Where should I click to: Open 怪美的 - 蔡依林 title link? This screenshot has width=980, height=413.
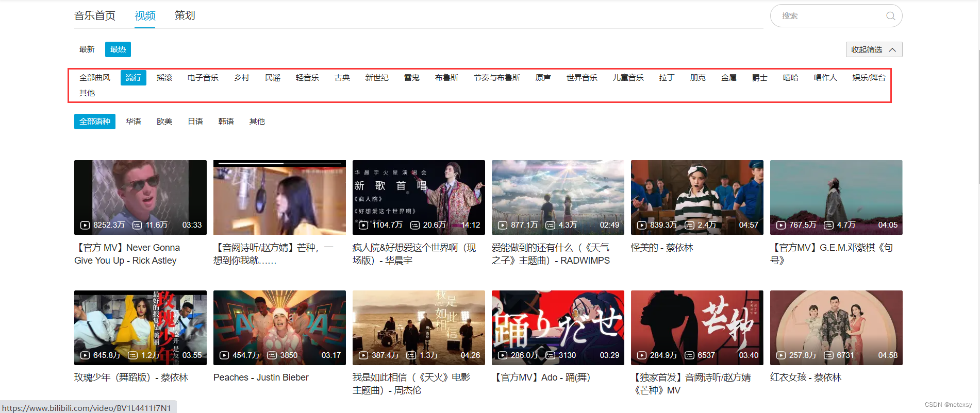(662, 248)
